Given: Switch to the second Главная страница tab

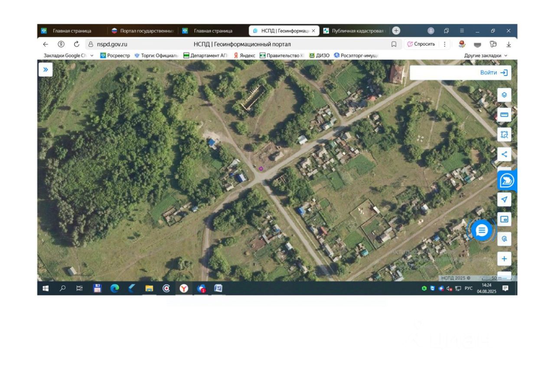Looking at the screenshot, I should (212, 31).
